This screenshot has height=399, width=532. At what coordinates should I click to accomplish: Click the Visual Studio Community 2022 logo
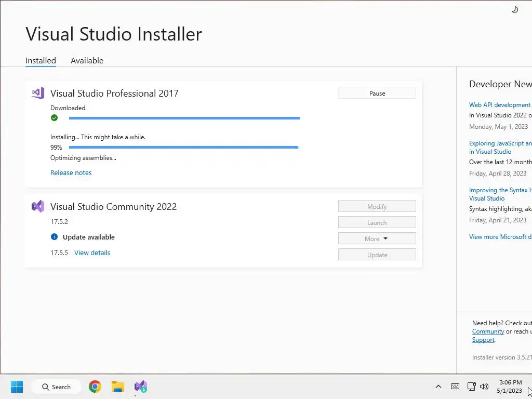pyautogui.click(x=38, y=206)
